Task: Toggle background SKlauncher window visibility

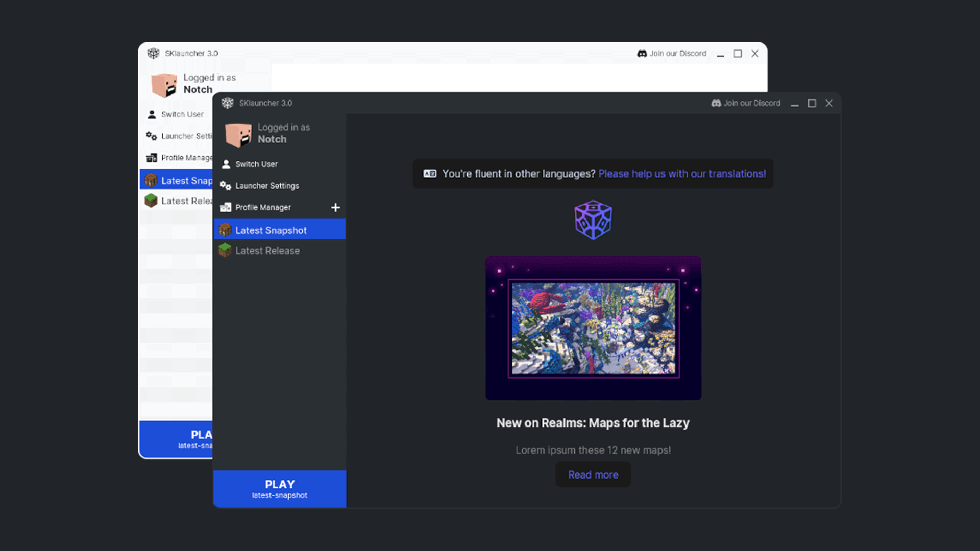Action: (720, 53)
